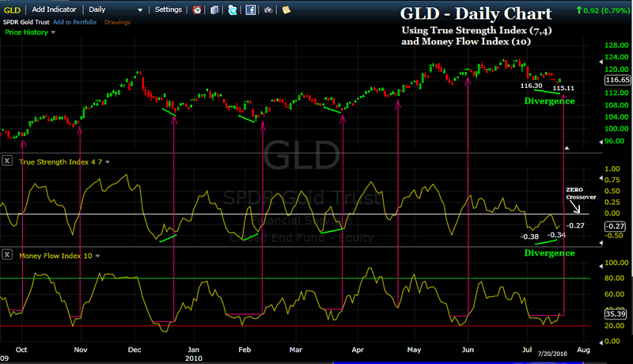The image size is (633, 364).
Task: Click the True Strength Index 4 7 label
Action: pos(60,162)
